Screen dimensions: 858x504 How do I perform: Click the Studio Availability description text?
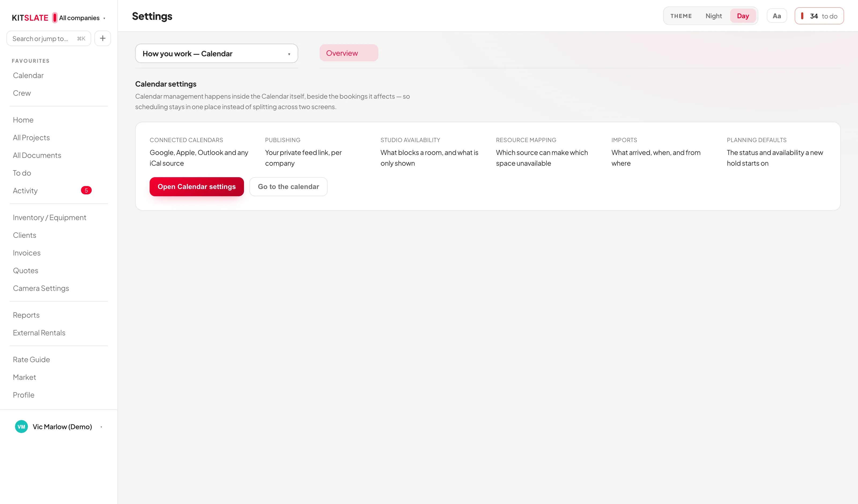[429, 158]
